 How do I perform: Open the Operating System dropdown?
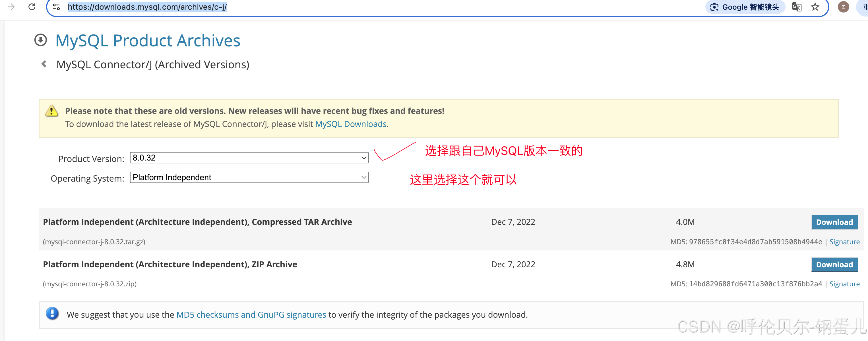click(249, 177)
